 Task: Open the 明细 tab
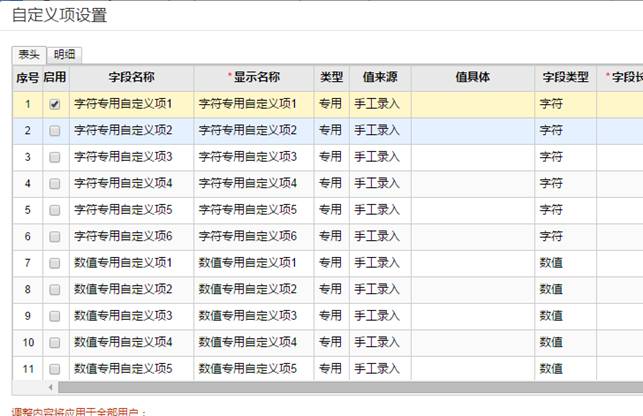click(66, 55)
